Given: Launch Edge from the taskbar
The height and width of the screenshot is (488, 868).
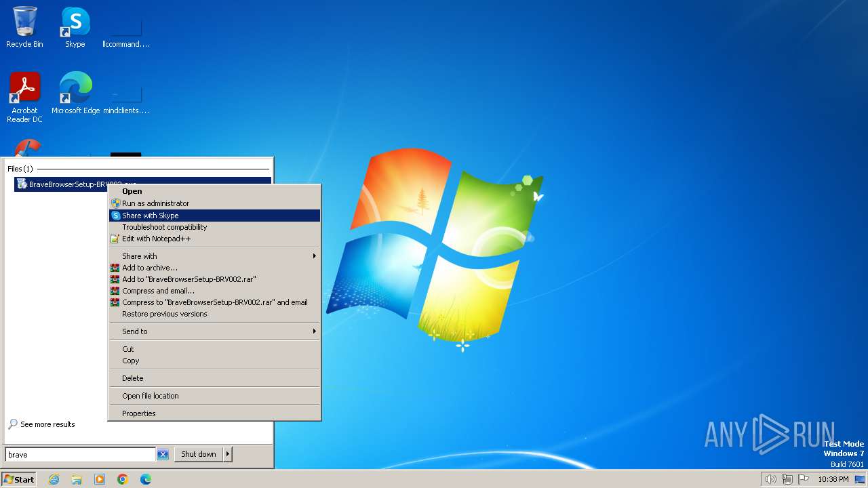Looking at the screenshot, I should pyautogui.click(x=146, y=479).
